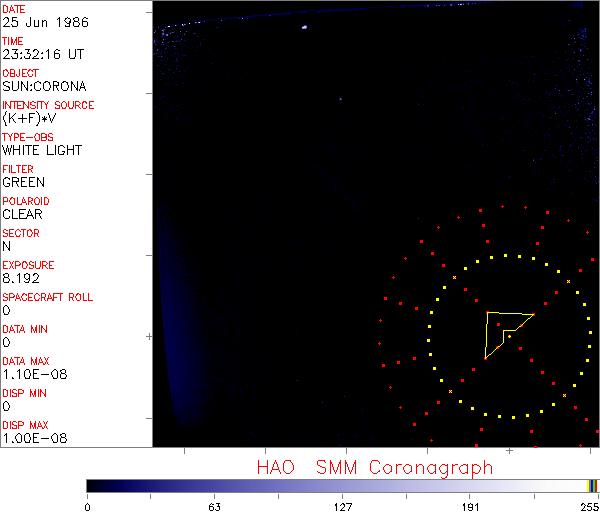The width and height of the screenshot is (600, 512).
Task: Select the HAO SMM Coronagraph title text
Action: (x=374, y=467)
